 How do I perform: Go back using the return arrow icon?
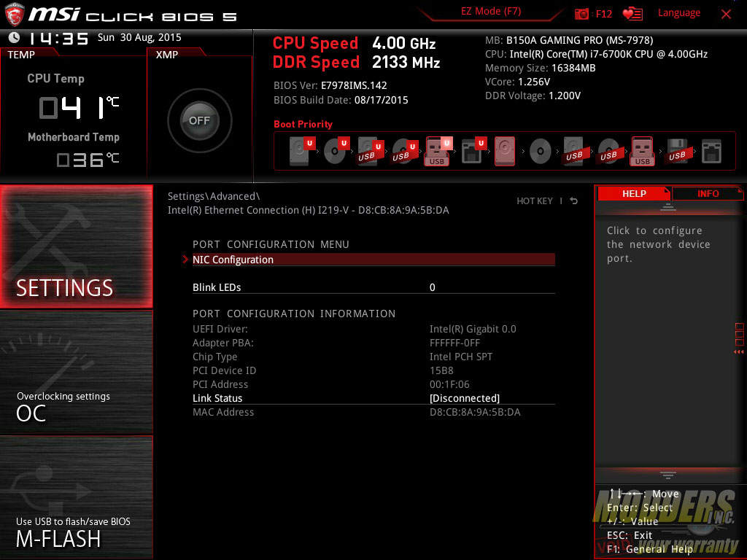pyautogui.click(x=574, y=201)
